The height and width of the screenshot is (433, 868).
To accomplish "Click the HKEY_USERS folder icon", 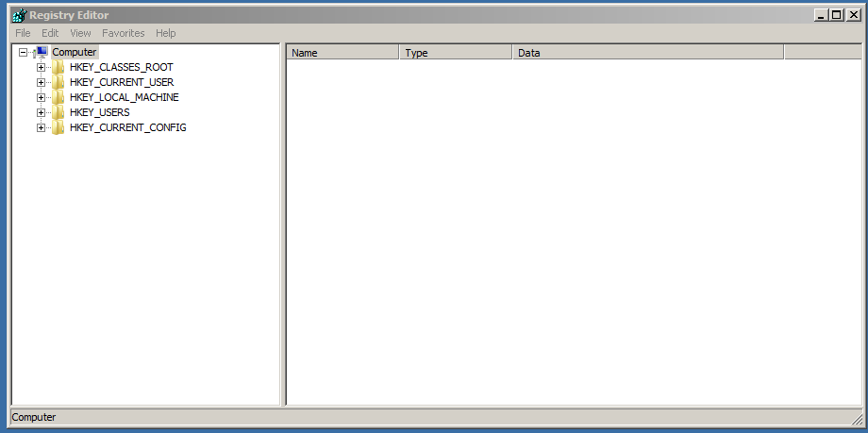I will pos(58,112).
